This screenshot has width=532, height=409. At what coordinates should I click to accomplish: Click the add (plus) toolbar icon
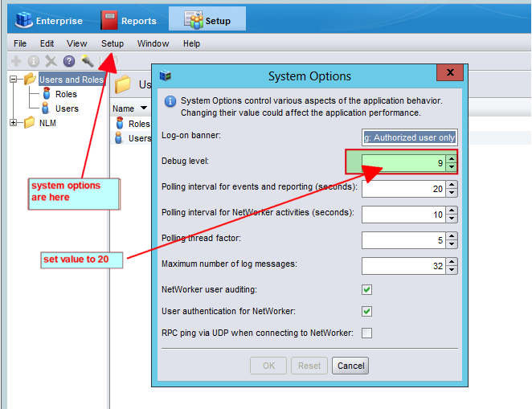(x=16, y=61)
